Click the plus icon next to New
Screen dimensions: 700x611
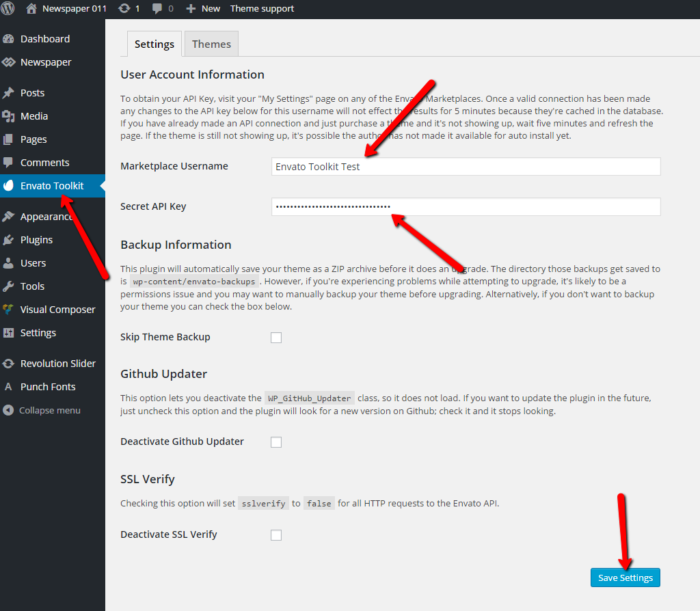click(x=191, y=8)
